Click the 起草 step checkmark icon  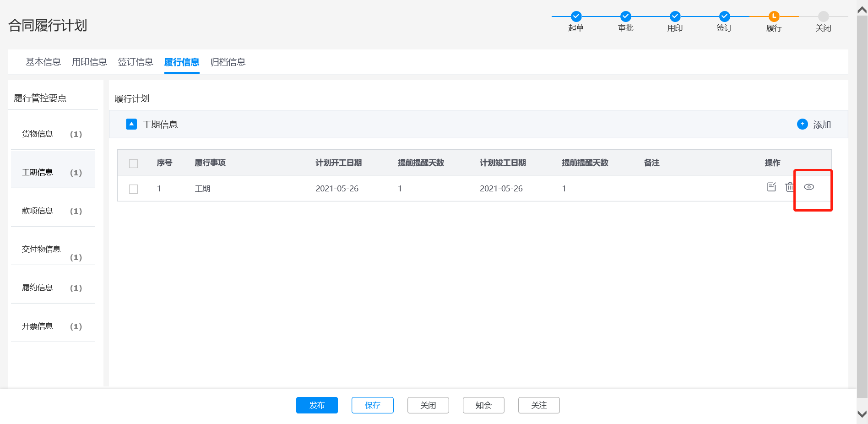tap(576, 16)
